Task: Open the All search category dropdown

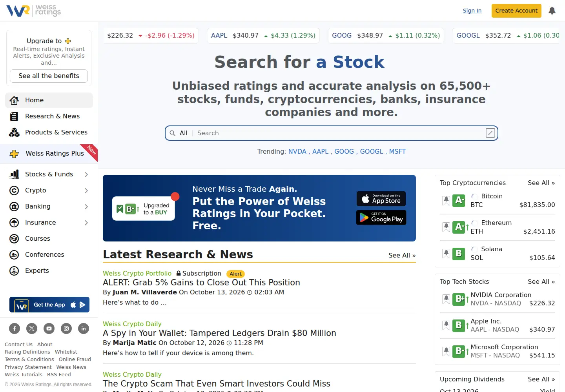Action: (x=184, y=133)
